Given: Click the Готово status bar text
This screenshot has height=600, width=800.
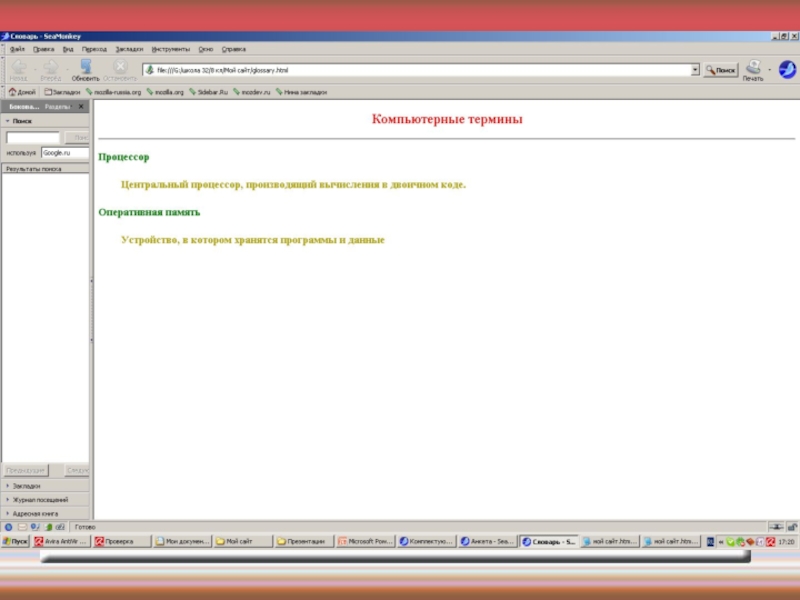Looking at the screenshot, I should pos(85,527).
